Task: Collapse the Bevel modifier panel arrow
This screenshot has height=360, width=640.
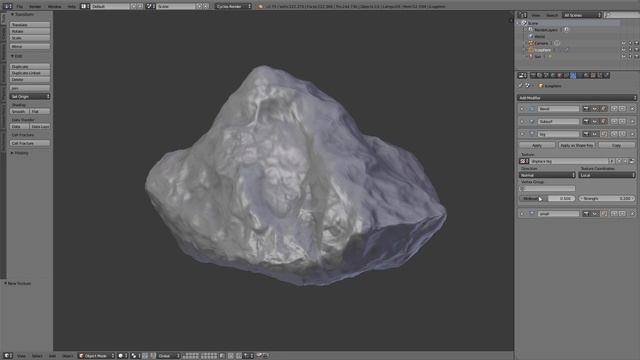Action: click(522, 109)
